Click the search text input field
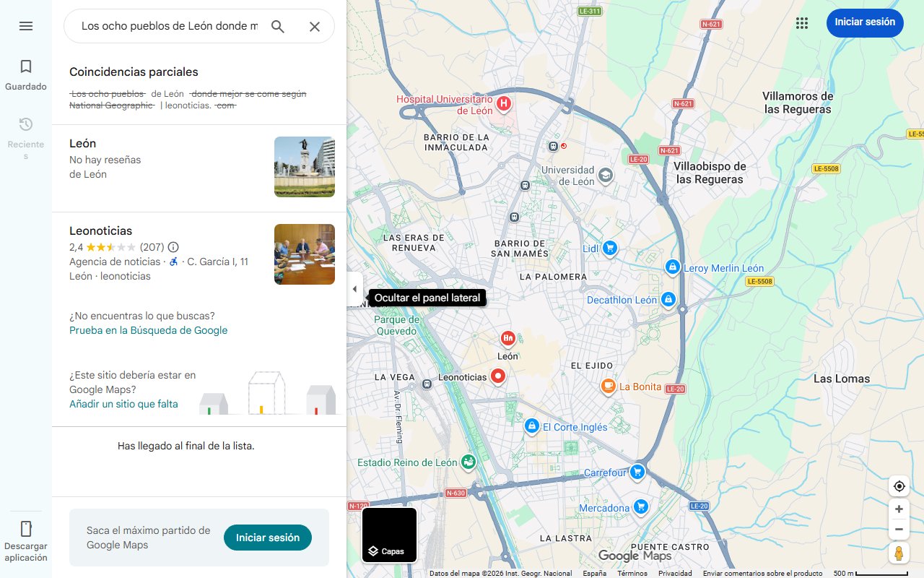Viewport: 924px width, 578px height. [x=169, y=26]
